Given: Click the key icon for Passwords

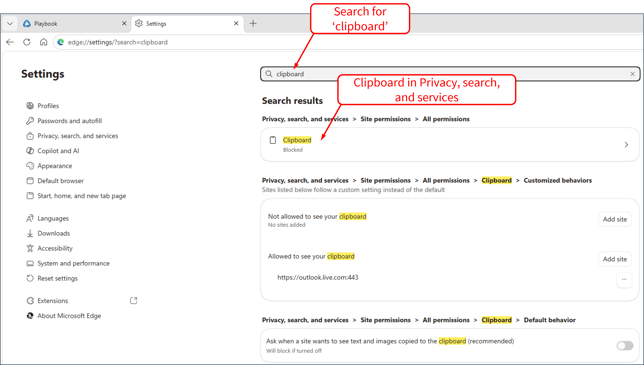Looking at the screenshot, I should (30, 121).
